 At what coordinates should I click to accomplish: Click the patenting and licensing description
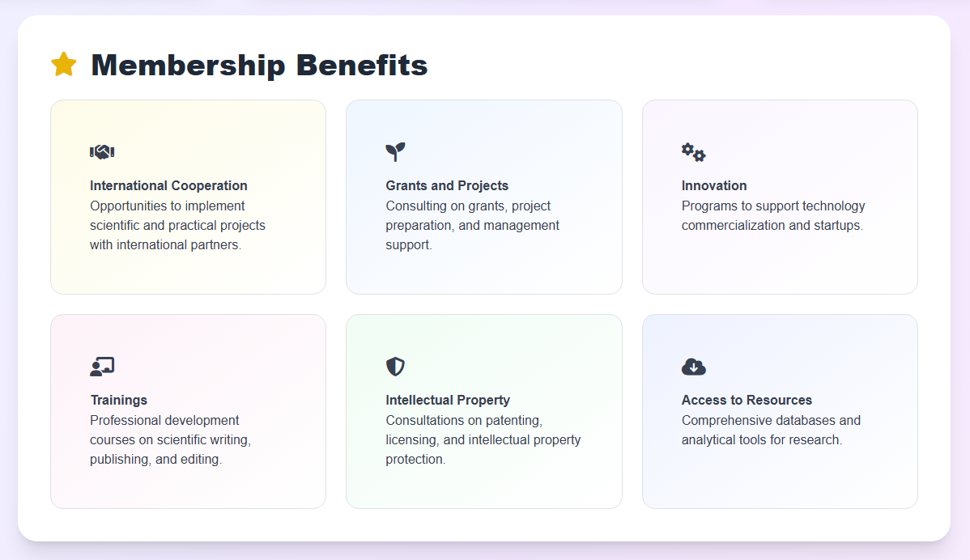coord(483,439)
